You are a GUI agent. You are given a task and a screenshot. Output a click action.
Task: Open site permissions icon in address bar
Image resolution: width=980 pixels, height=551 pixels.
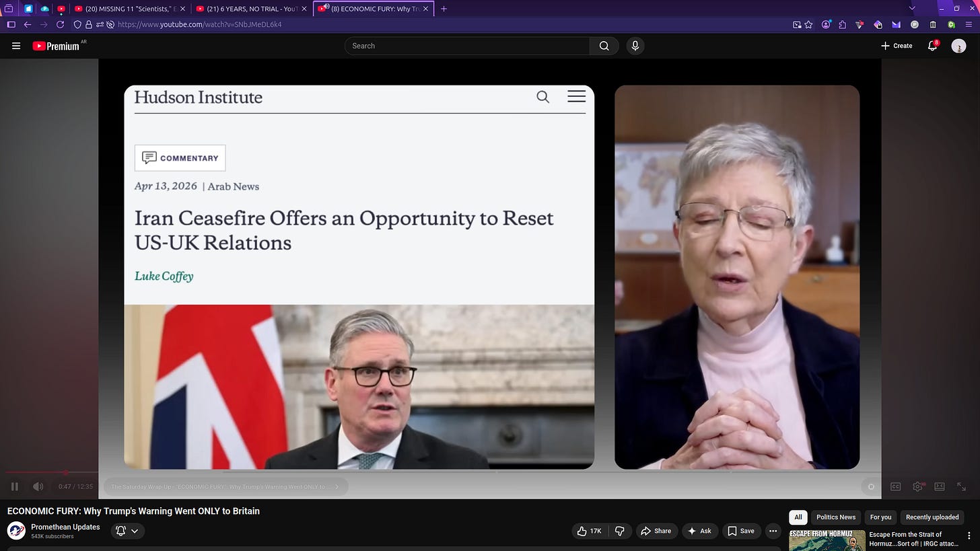pos(100,24)
